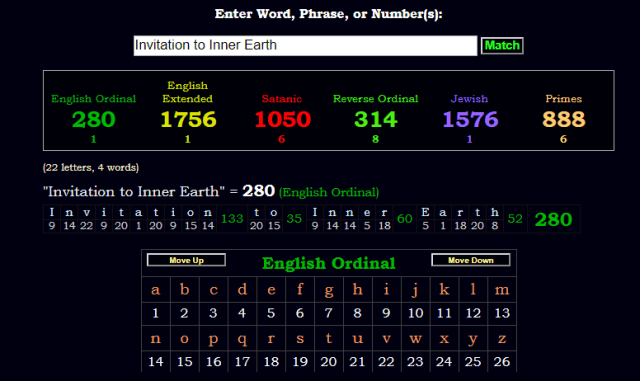
Task: Click the English Extended cipher label
Action: 188,92
